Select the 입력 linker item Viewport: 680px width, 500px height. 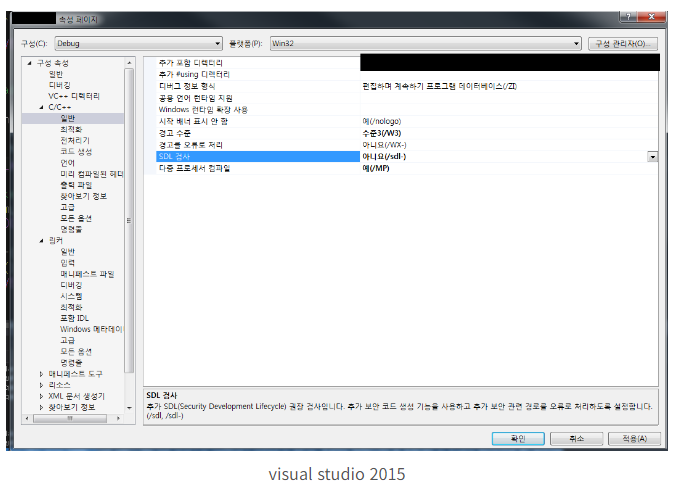click(68, 263)
